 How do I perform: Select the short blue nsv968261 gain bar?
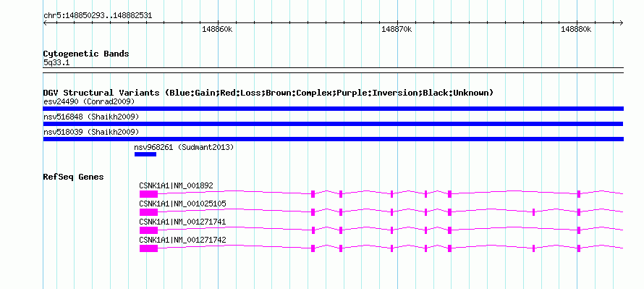coord(145,154)
